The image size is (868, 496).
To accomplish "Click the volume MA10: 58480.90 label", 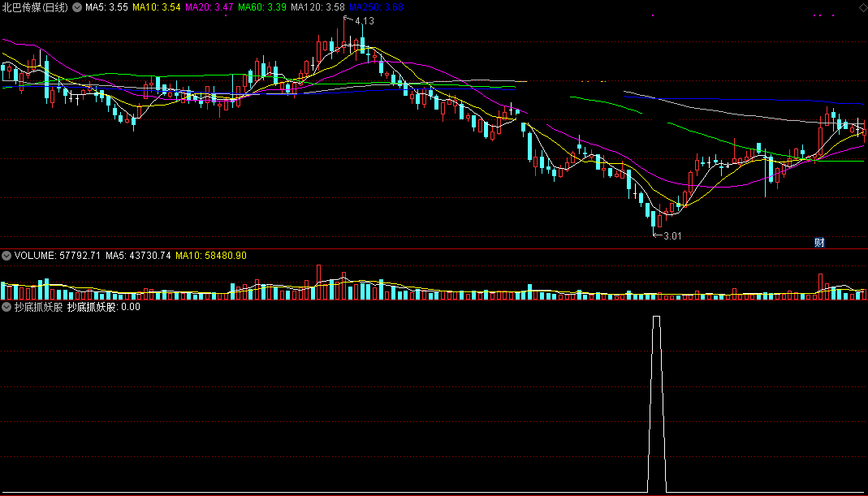I will click(211, 256).
